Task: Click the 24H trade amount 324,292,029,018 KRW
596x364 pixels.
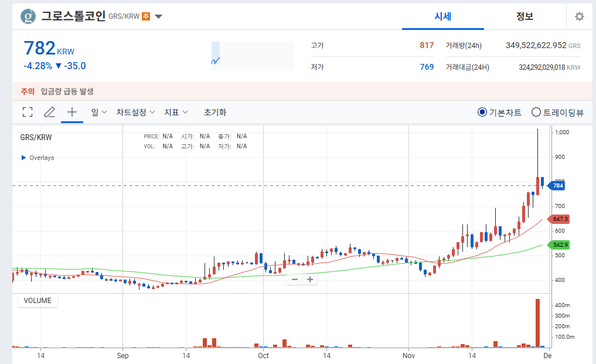Action: pyautogui.click(x=549, y=67)
